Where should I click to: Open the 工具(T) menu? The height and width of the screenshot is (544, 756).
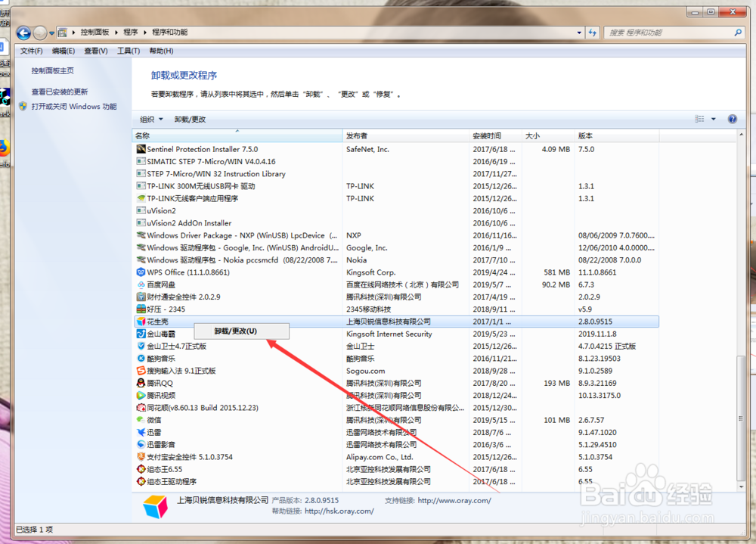pos(129,51)
